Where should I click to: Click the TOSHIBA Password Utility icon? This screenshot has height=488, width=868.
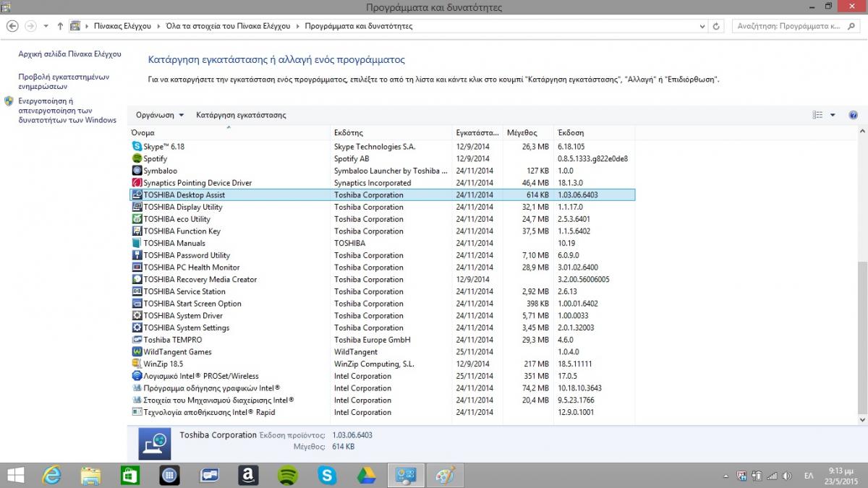pyautogui.click(x=137, y=255)
